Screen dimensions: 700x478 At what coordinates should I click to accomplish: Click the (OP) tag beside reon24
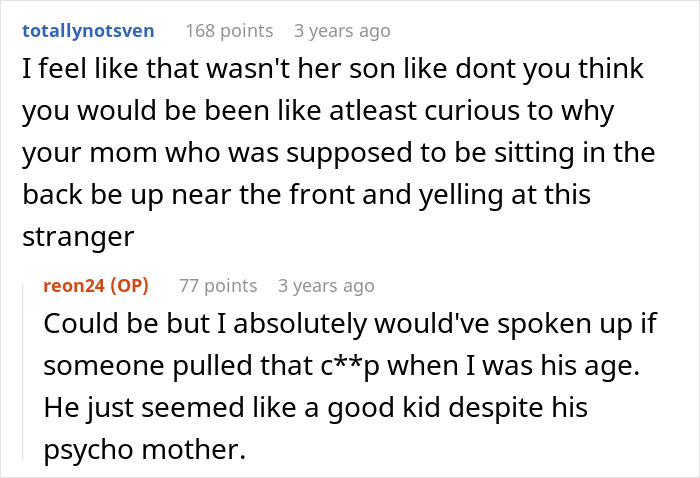(129, 286)
